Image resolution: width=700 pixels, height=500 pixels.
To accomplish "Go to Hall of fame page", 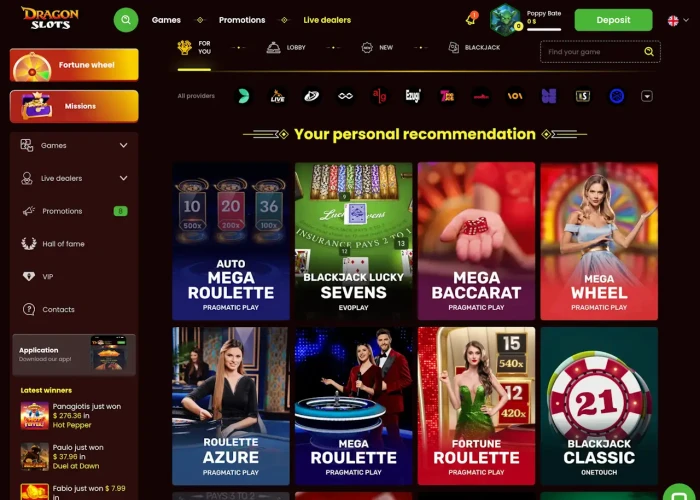I will (63, 244).
